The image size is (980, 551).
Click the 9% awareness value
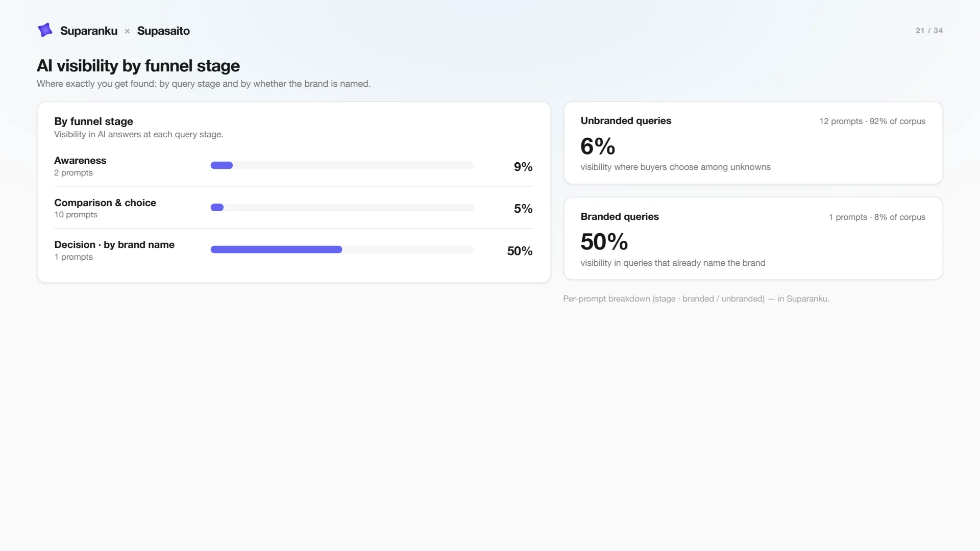tap(523, 167)
